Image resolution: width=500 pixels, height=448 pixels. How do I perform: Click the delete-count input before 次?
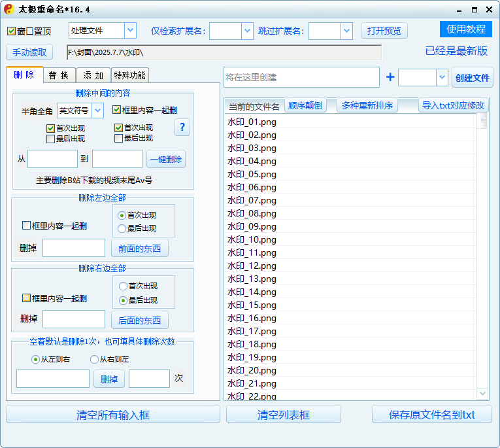[x=149, y=379]
